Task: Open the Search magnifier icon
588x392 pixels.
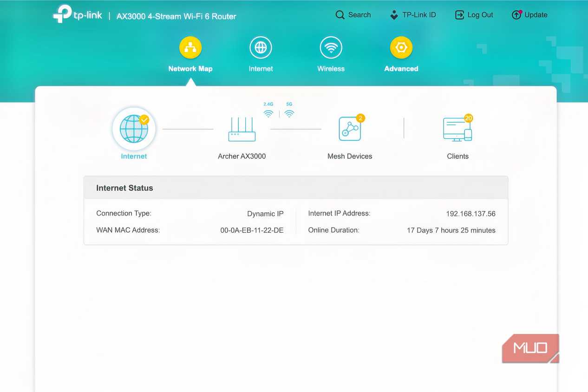Action: tap(340, 15)
